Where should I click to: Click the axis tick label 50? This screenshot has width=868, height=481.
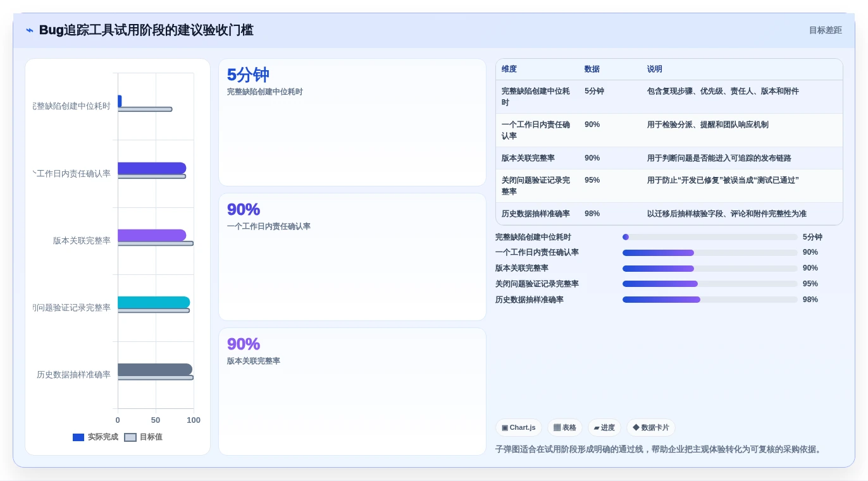(156, 420)
